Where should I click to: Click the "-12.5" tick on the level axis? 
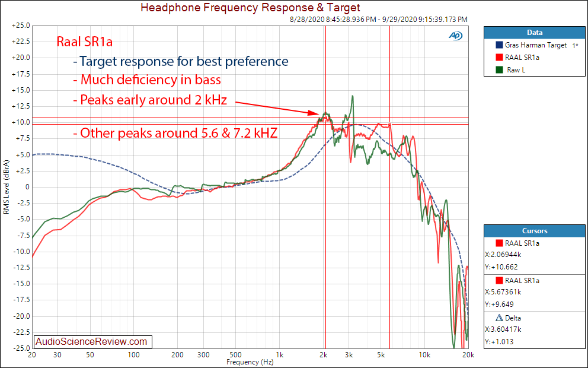click(x=22, y=268)
